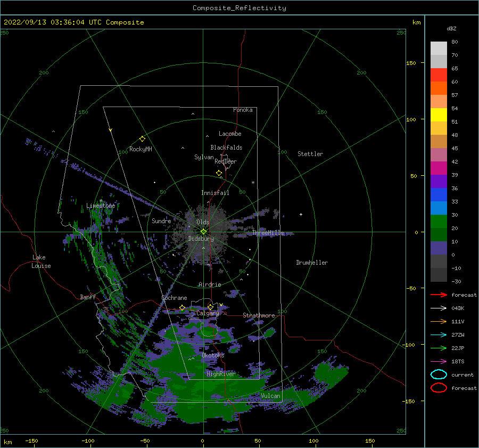
Task: Select the magenta 39–42 dBZ swatch
Action: point(439,168)
